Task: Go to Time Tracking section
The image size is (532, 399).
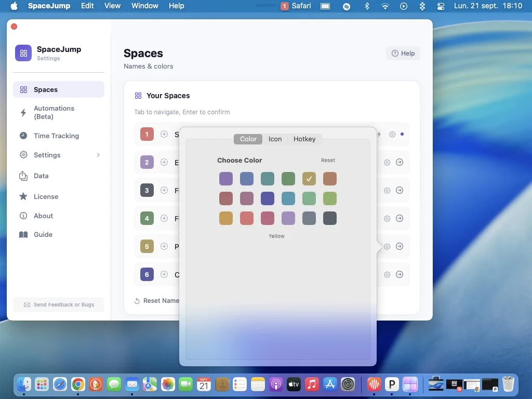Action: coord(58,136)
